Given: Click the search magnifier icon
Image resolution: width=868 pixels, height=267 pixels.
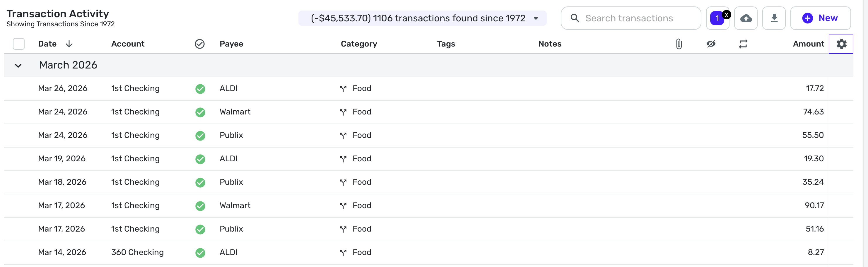Looking at the screenshot, I should coord(575,18).
